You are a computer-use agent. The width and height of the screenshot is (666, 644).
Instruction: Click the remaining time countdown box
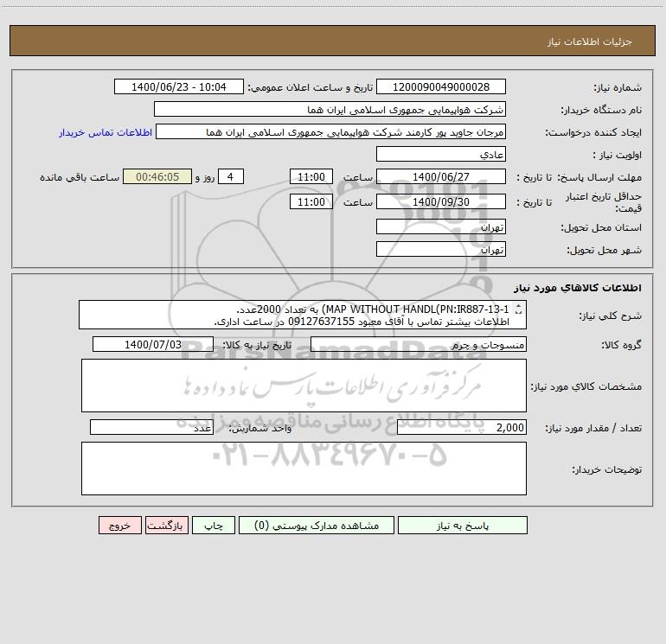(157, 176)
